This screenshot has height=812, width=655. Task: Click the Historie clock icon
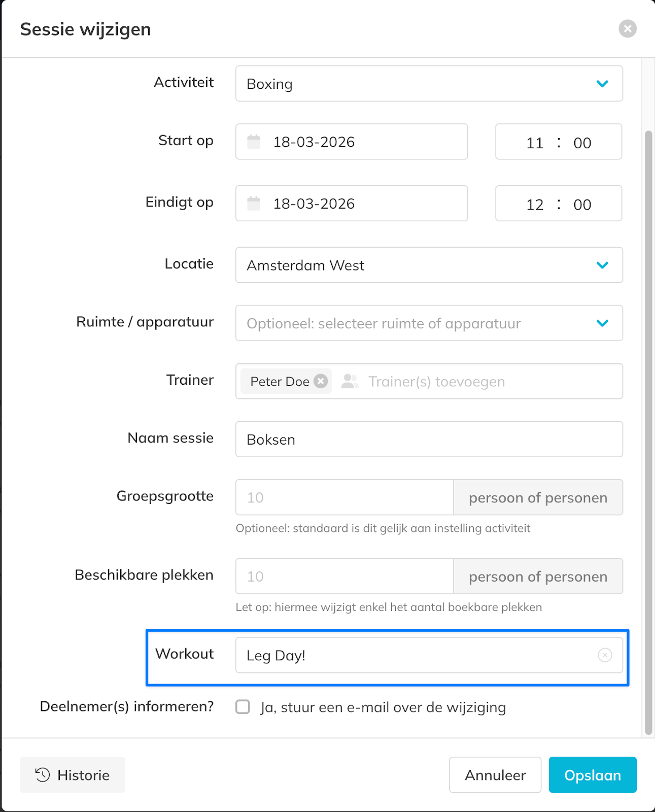[43, 775]
